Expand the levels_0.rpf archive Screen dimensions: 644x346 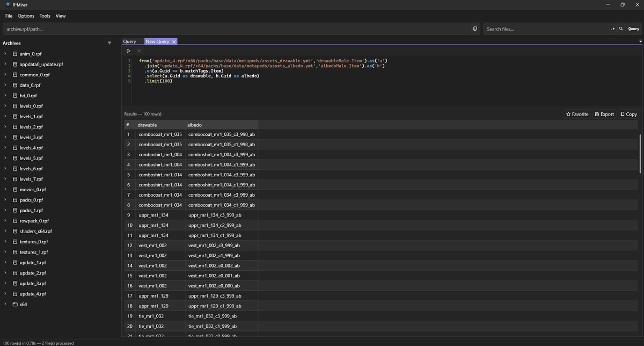click(5, 106)
